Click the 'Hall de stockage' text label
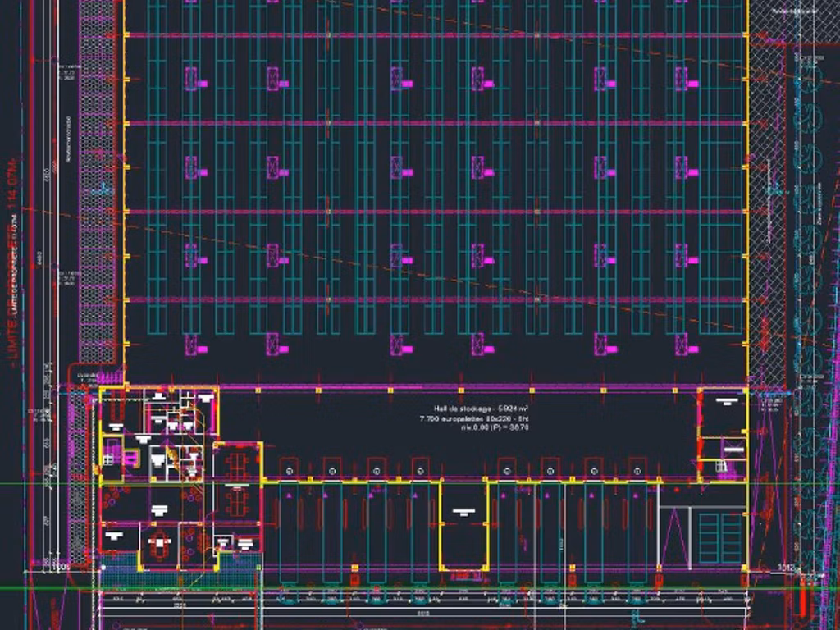This screenshot has height=630, width=840. pos(482,409)
